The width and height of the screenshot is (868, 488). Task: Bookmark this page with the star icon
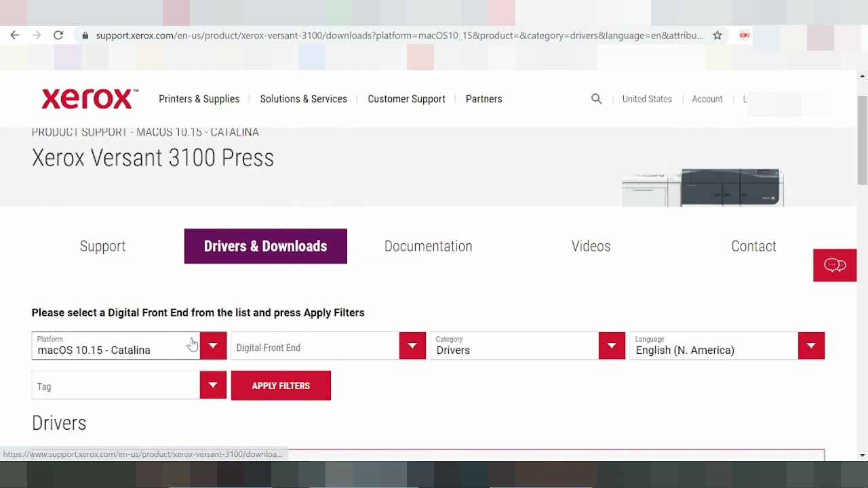717,35
